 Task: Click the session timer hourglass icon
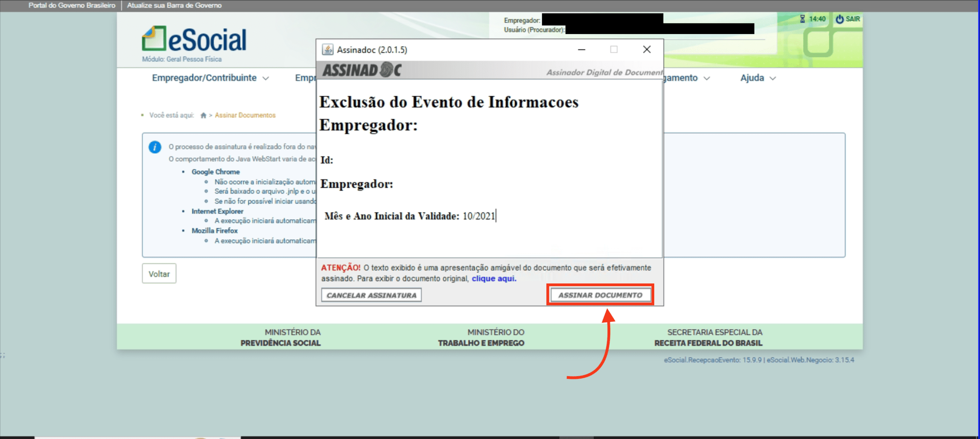[802, 19]
